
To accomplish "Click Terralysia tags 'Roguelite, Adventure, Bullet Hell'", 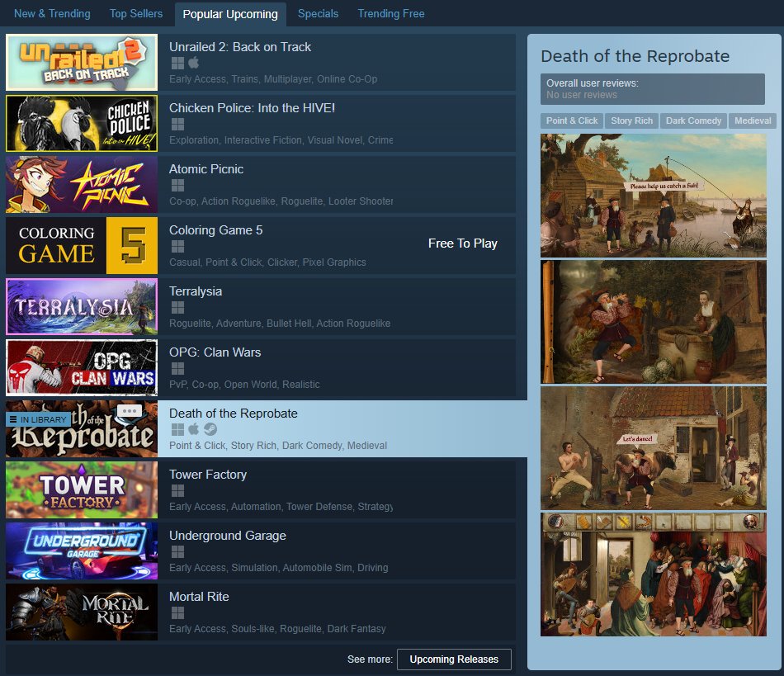I will tap(240, 324).
